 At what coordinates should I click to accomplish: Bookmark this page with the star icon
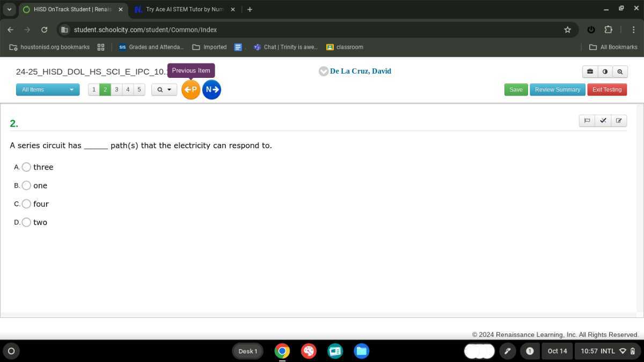coord(567,30)
